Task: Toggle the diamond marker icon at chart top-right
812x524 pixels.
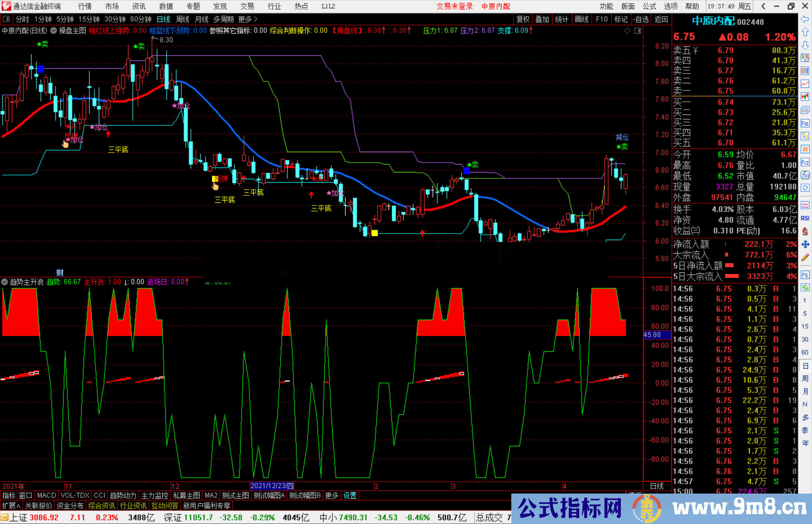Action: click(x=627, y=31)
